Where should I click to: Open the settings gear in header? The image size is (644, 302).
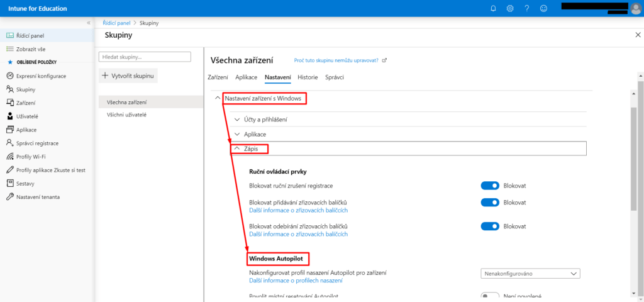[x=510, y=8]
